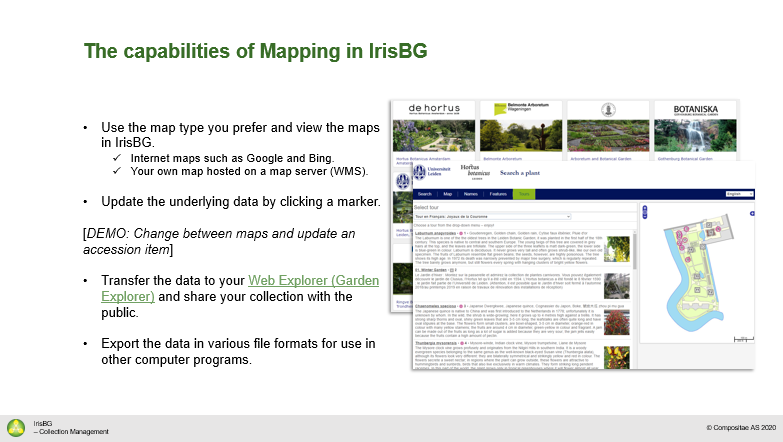Click the slide title 'The capabilities of Mapping in IrisBG'
Viewport: 783px width, 442px height.
pos(255,51)
